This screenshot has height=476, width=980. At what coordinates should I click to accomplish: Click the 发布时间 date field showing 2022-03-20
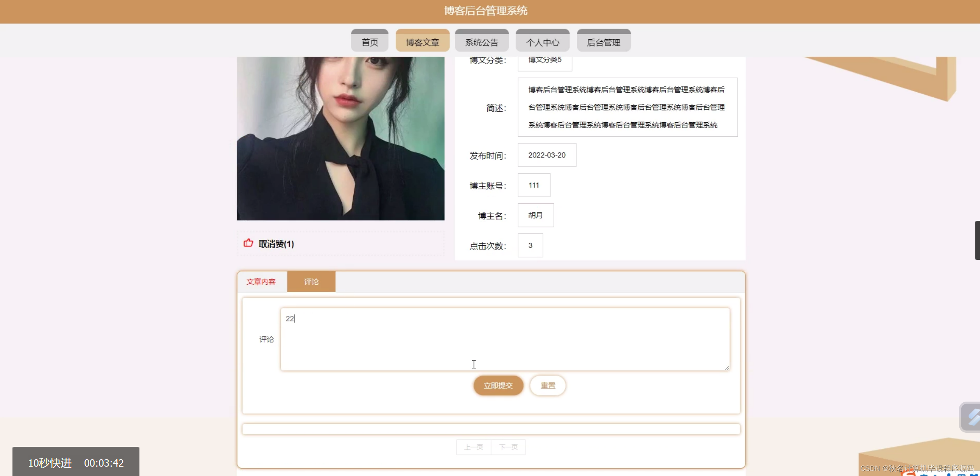(x=546, y=155)
